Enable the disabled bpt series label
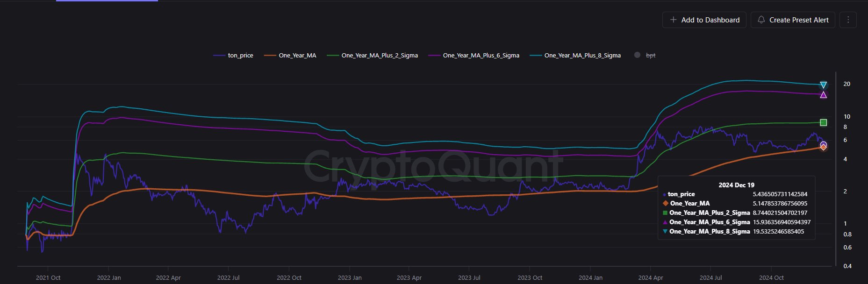 [651, 55]
